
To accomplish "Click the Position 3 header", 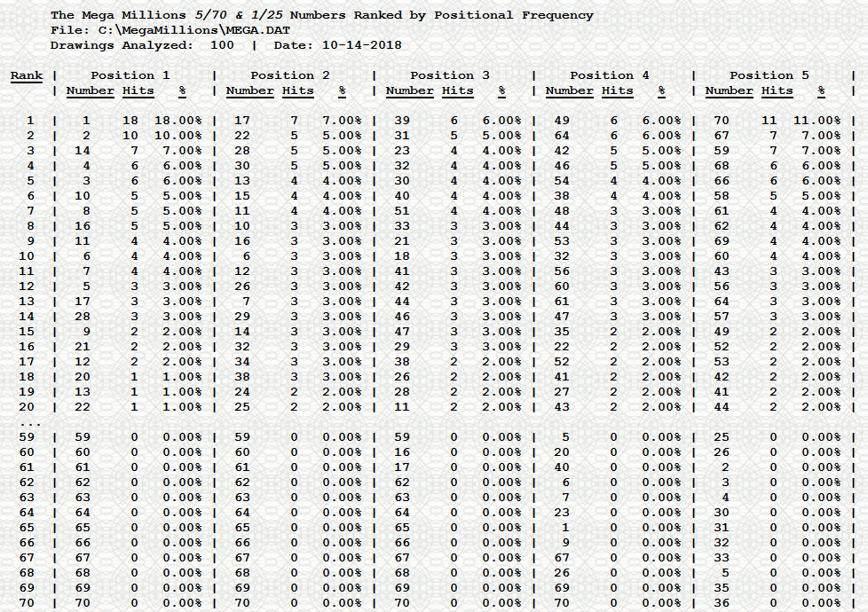I will (449, 75).
